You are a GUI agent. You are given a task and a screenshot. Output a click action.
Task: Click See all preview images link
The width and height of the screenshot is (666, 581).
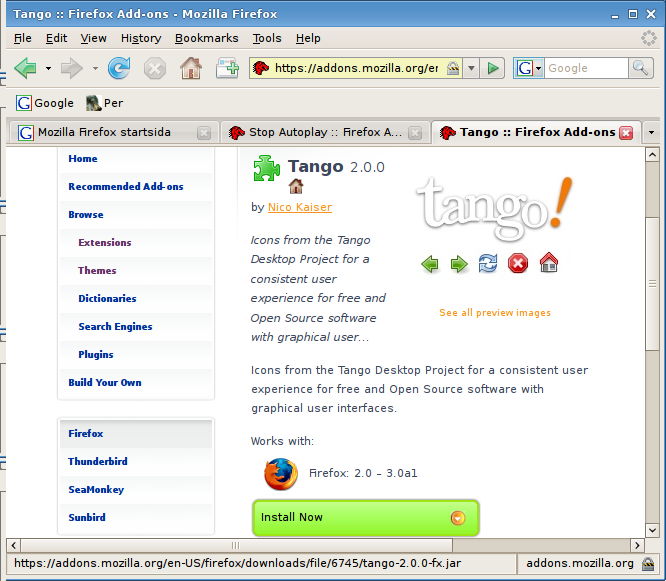tap(495, 313)
